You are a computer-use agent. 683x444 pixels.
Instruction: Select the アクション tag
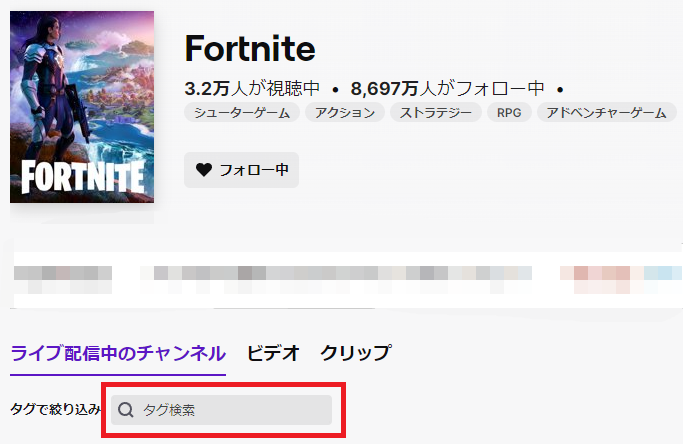pos(343,112)
